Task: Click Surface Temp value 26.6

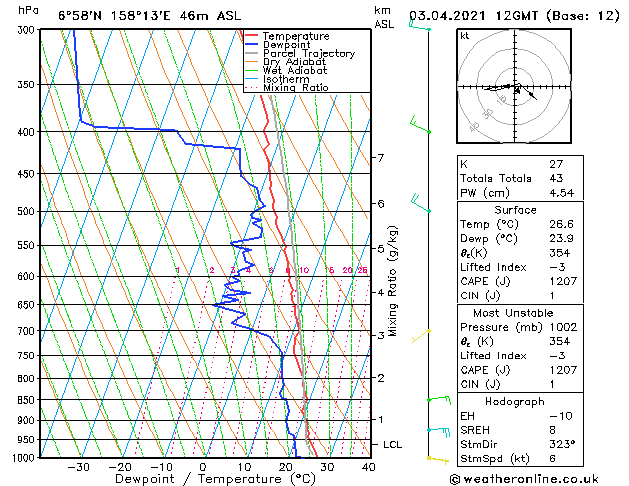Action: click(562, 224)
